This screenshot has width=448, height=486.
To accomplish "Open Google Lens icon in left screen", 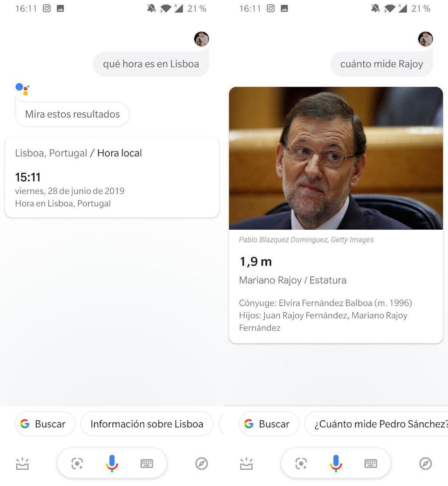I will click(77, 464).
